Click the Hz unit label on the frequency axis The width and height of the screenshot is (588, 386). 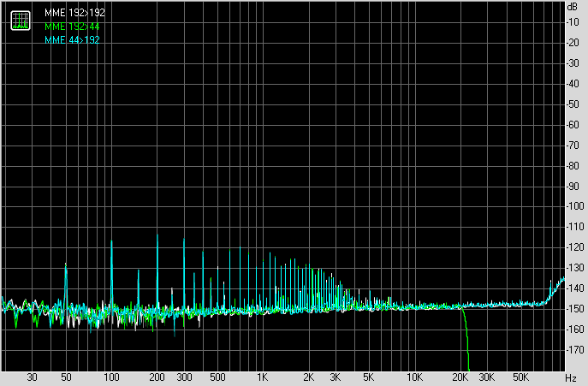click(x=571, y=377)
